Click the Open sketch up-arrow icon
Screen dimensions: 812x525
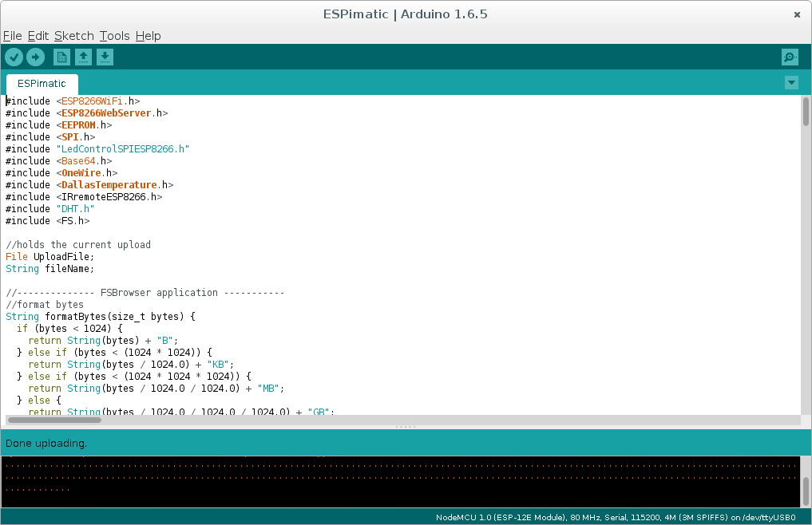[x=83, y=57]
